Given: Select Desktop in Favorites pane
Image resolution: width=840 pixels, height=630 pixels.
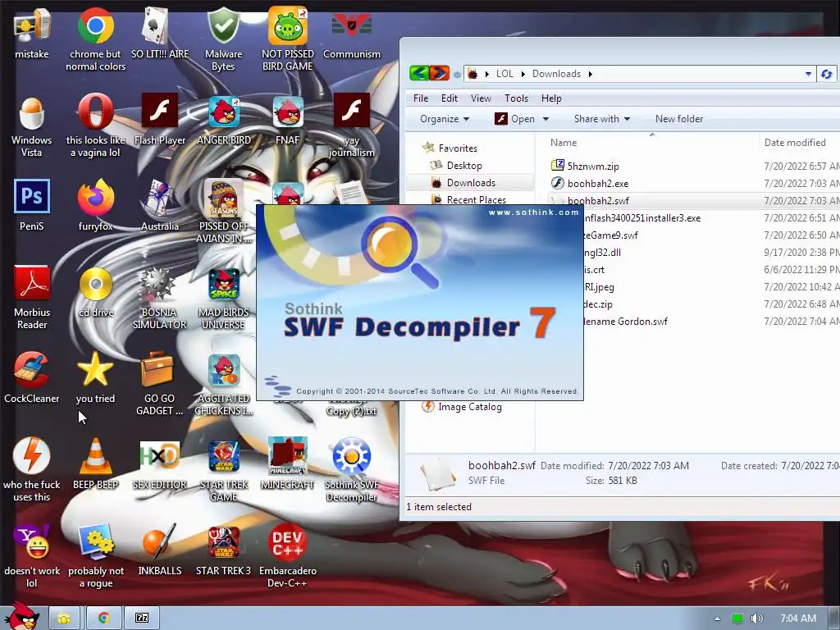Looking at the screenshot, I should tap(464, 166).
